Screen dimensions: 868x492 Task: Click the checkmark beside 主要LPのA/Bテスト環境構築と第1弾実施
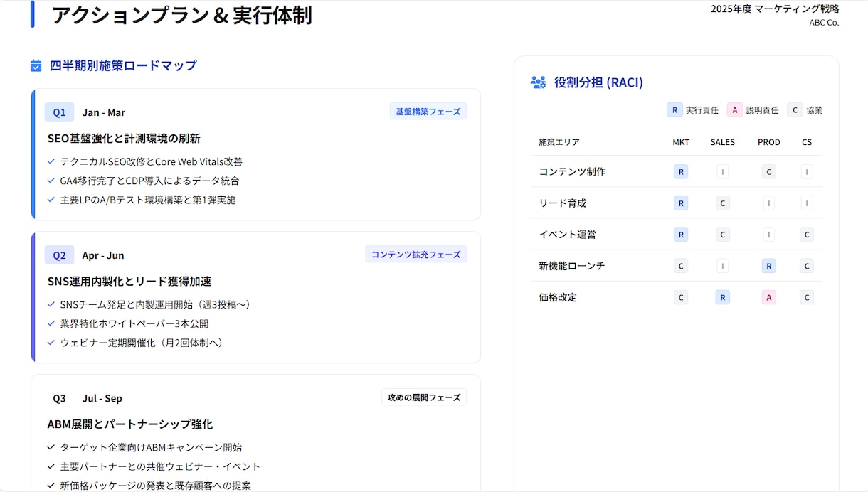coord(51,200)
